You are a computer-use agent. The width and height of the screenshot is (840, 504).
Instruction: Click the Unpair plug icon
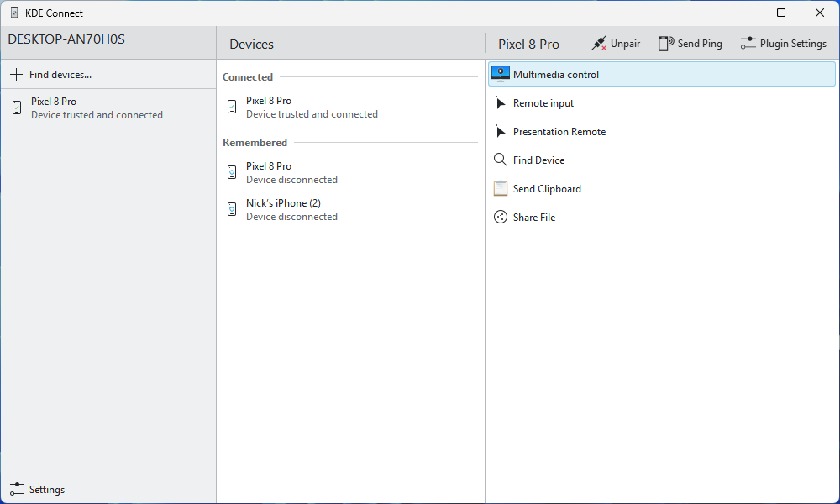(599, 44)
